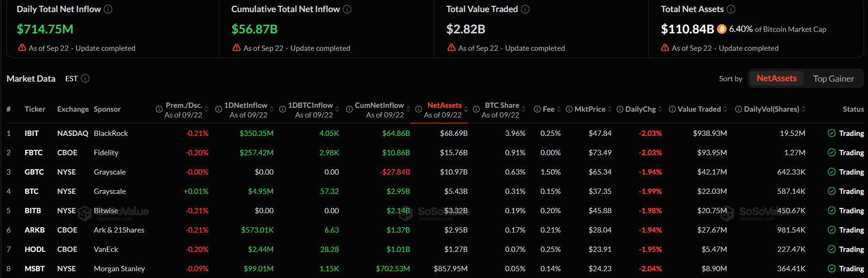This screenshot has width=868, height=278.
Task: Open the IBIT ticker link
Action: coord(31,133)
